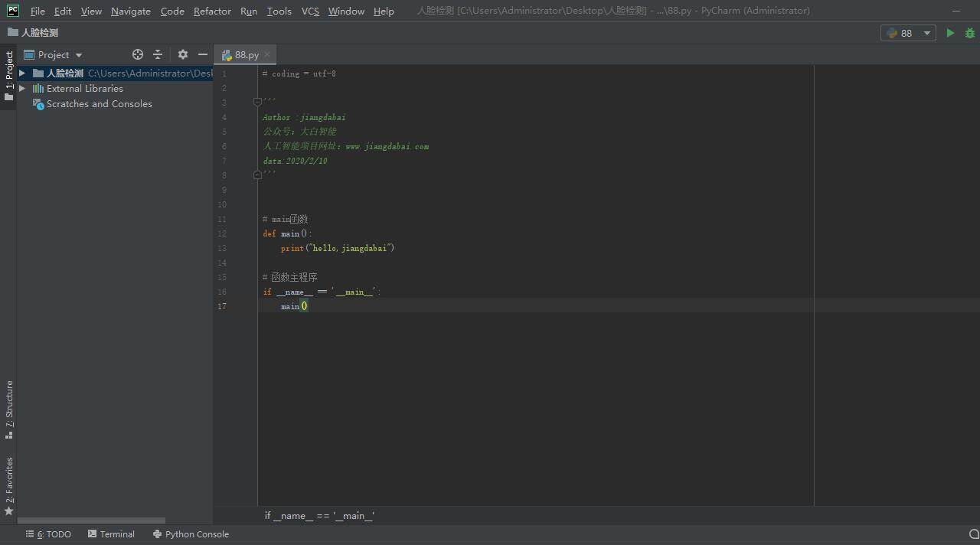Screen dimensions: 980x545
Task: Click the Collapse All icon in Project panel
Action: (158, 54)
